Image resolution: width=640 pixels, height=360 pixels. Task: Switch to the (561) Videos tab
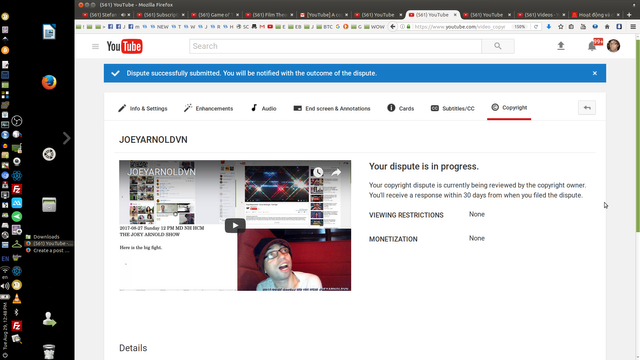click(x=541, y=15)
